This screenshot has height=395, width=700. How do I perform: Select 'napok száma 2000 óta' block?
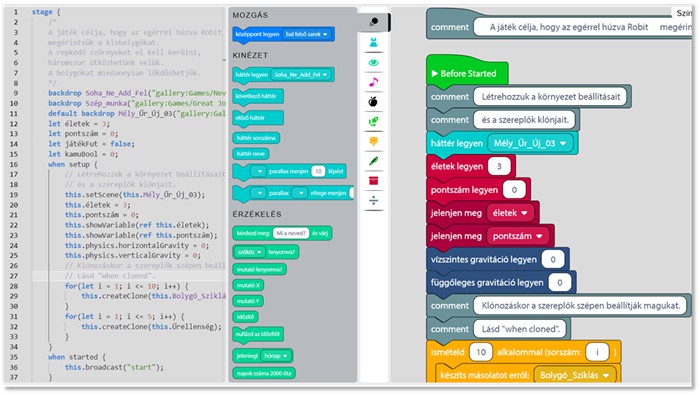point(263,373)
